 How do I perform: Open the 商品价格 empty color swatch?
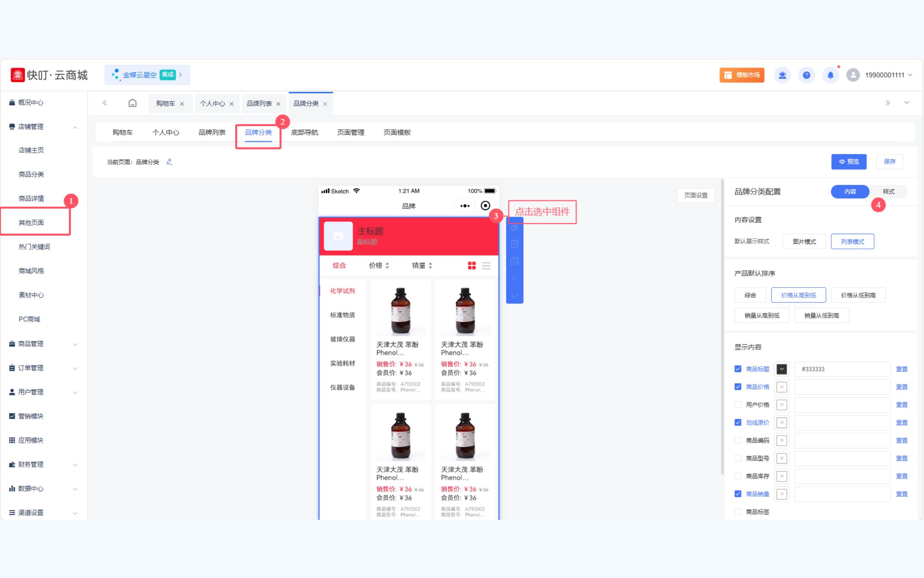click(781, 387)
